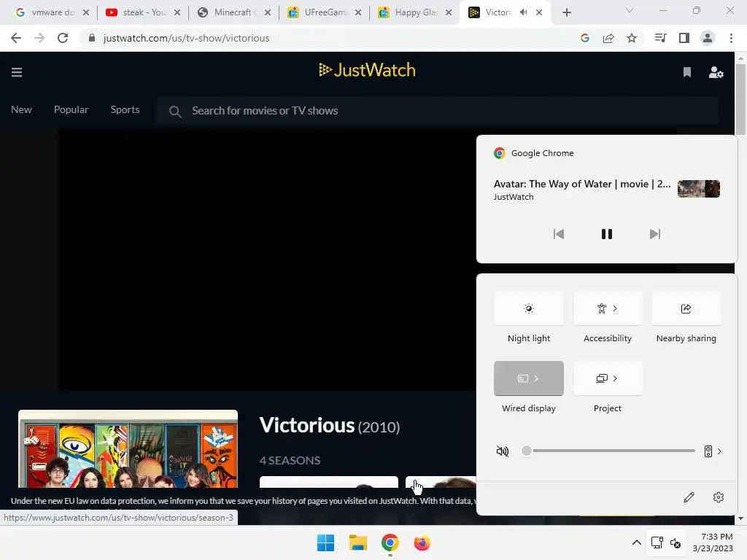Share this page icon
The width and height of the screenshot is (747, 560).
608,38
